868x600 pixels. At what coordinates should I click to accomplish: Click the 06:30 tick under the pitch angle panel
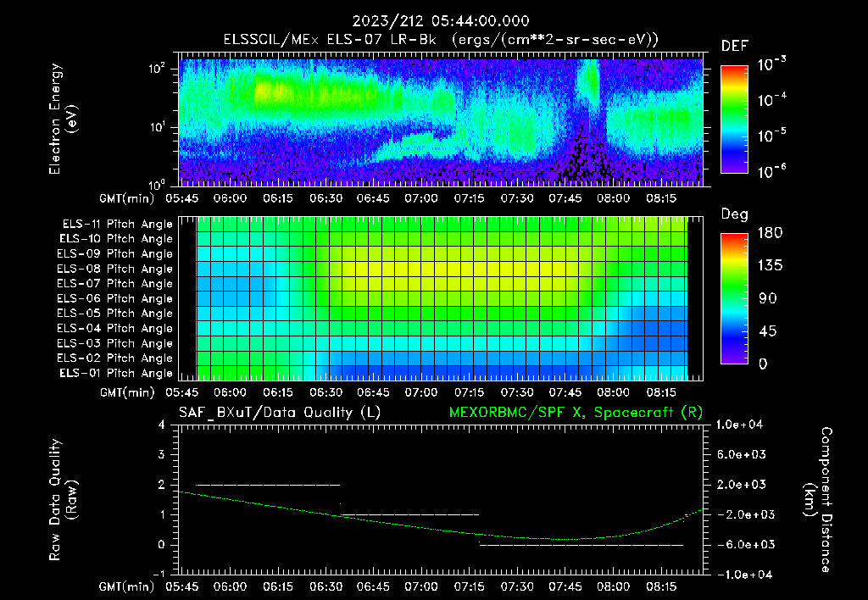coord(326,392)
